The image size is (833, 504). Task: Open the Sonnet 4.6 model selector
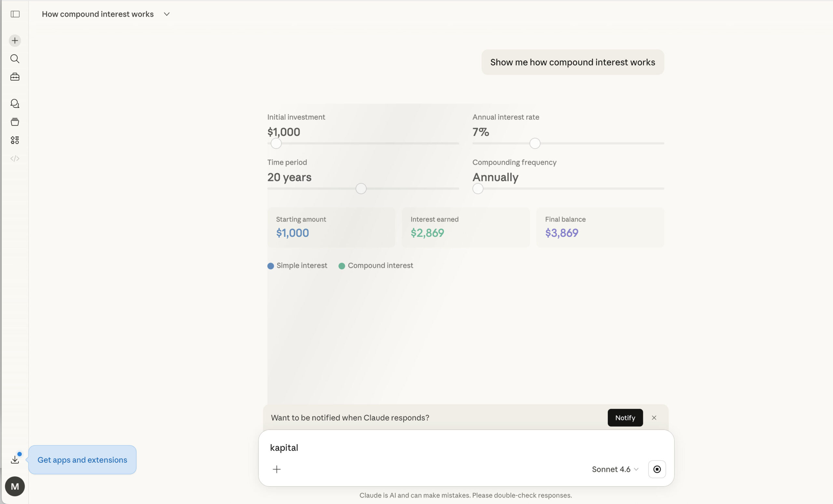(x=615, y=469)
